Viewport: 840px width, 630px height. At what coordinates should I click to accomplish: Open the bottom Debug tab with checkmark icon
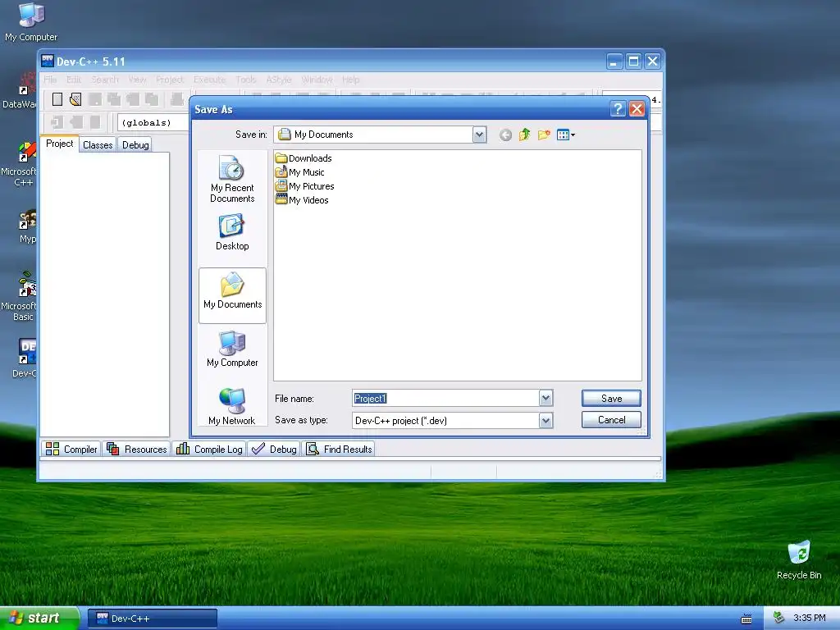tap(274, 449)
